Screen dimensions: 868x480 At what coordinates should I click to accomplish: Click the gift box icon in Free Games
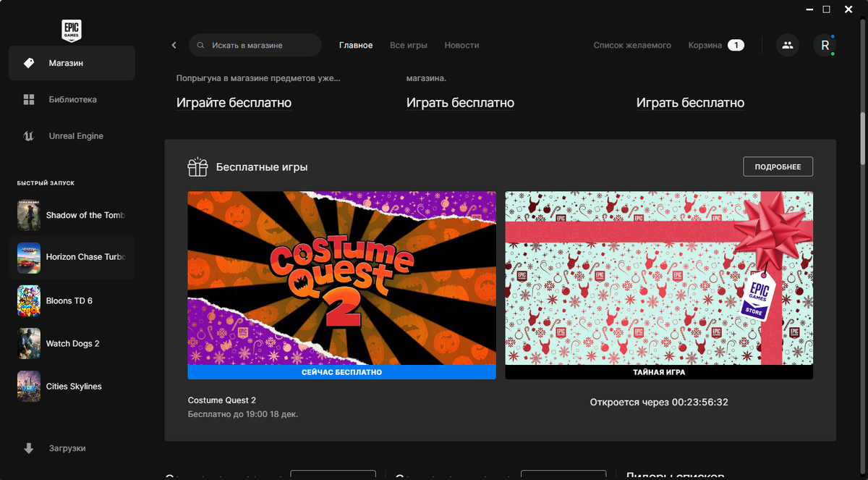tap(197, 167)
